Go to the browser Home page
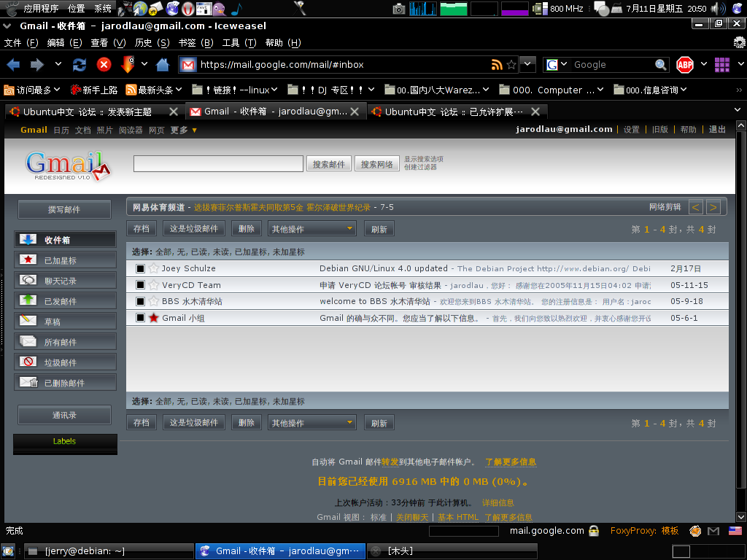747x560 pixels. (163, 64)
